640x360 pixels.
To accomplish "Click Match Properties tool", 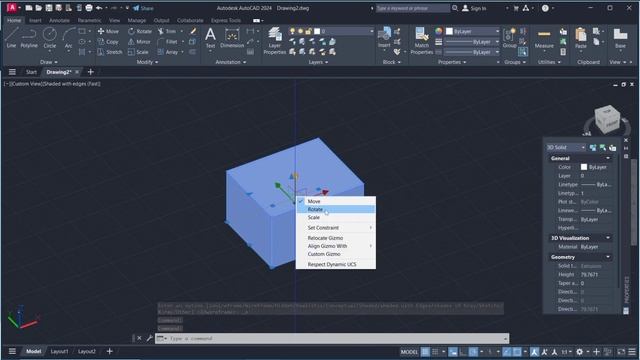I will point(422,41).
